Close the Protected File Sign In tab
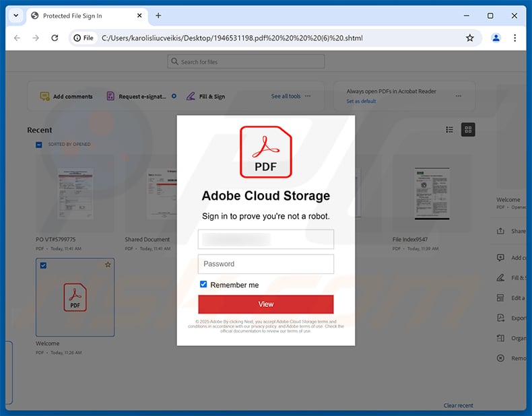This screenshot has height=416, width=532. pyautogui.click(x=139, y=15)
